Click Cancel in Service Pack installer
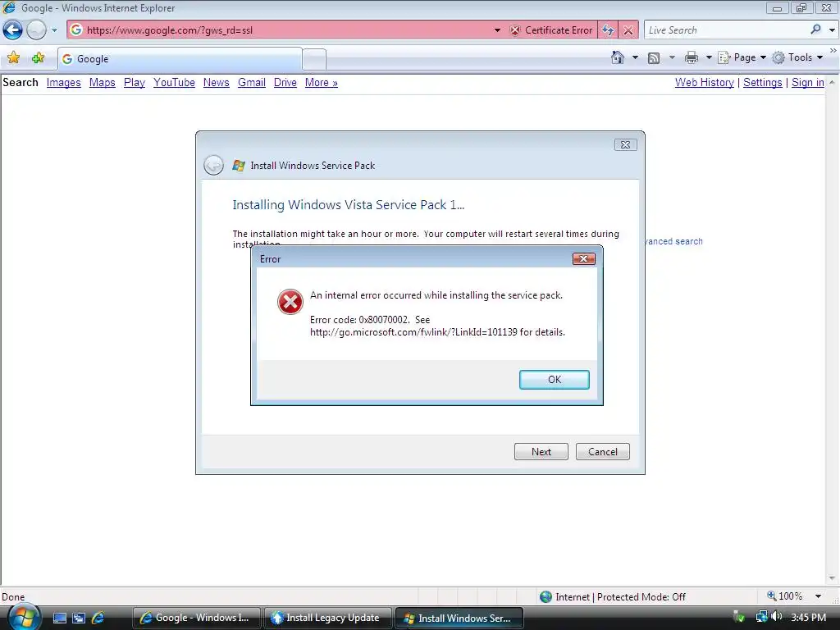The height and width of the screenshot is (630, 840). point(603,452)
